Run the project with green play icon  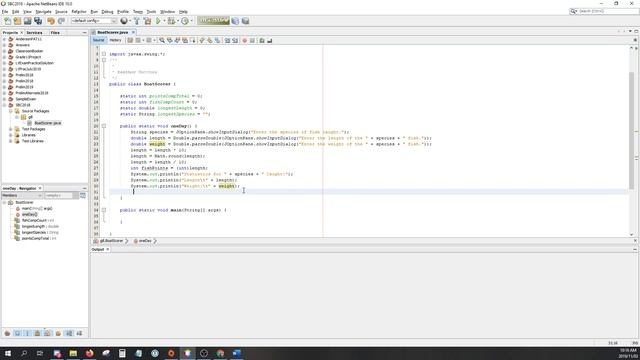click(158, 21)
